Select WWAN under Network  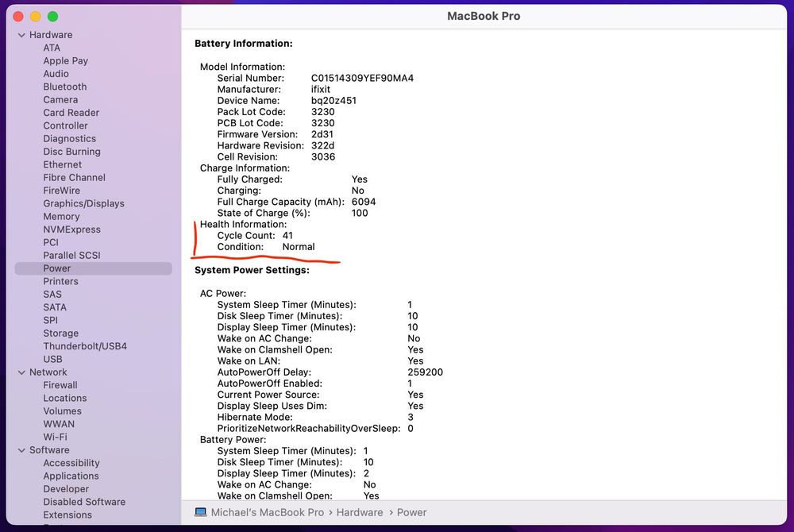point(59,424)
